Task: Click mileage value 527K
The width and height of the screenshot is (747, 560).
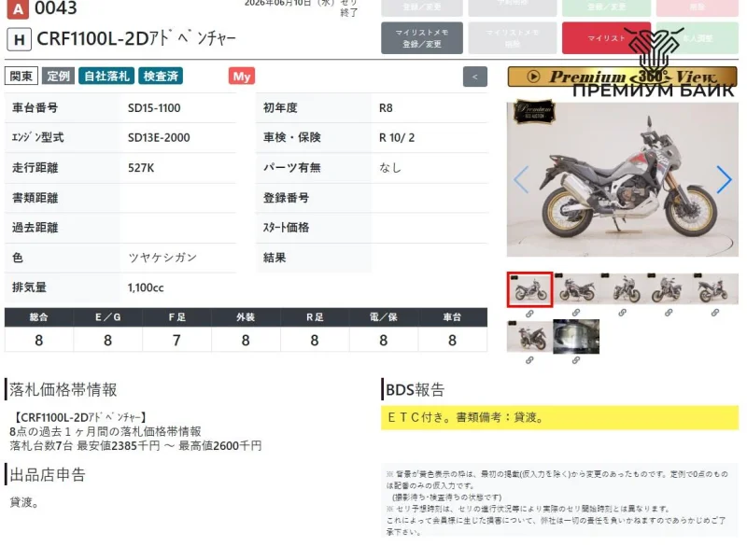Action: [141, 168]
